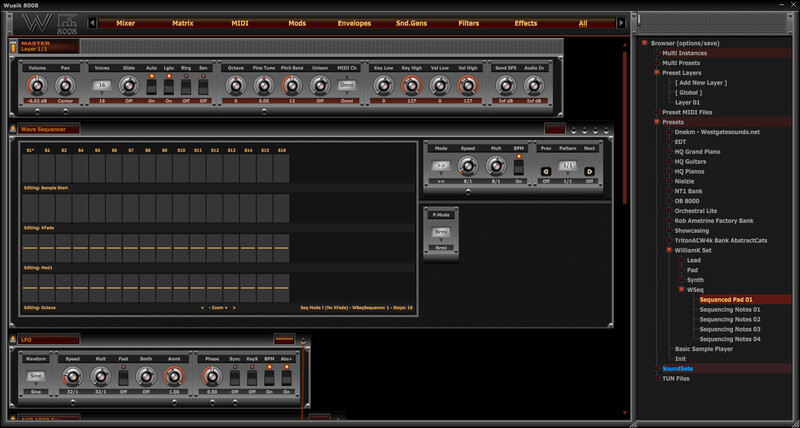Click the Wave Sequencer Speed knob
Viewport: 800px width, 428px height.
[467, 166]
